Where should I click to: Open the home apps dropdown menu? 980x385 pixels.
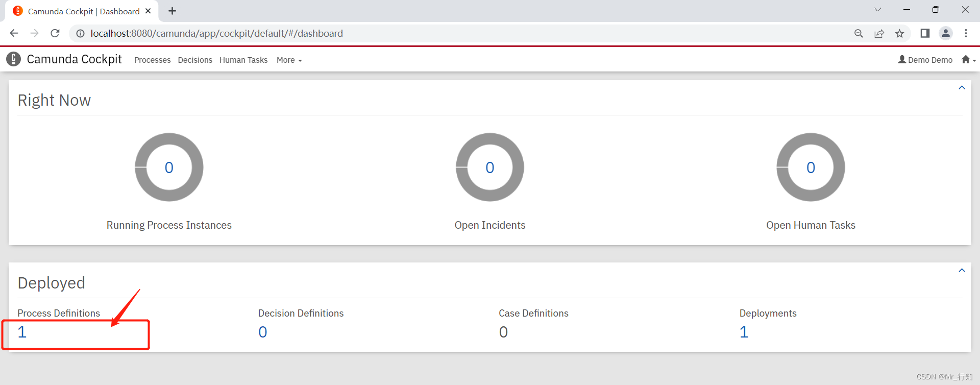[x=968, y=60]
